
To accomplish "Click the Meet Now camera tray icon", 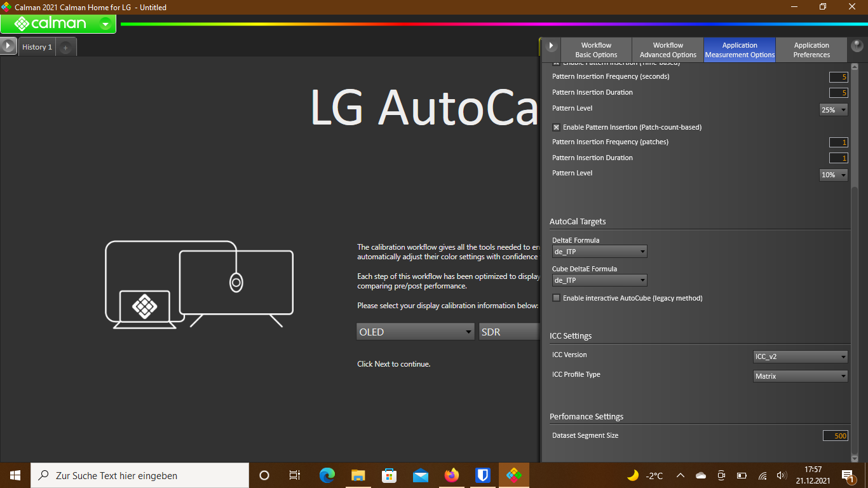I will click(x=721, y=475).
